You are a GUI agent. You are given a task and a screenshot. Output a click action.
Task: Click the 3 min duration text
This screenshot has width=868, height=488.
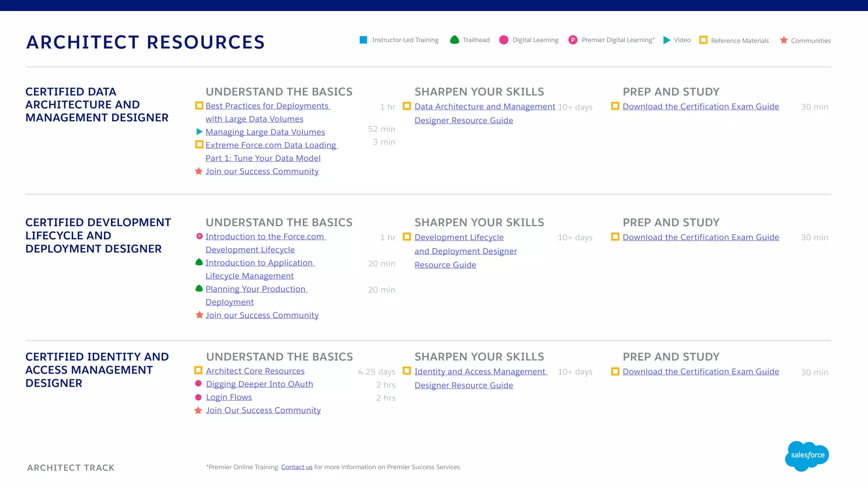click(384, 142)
